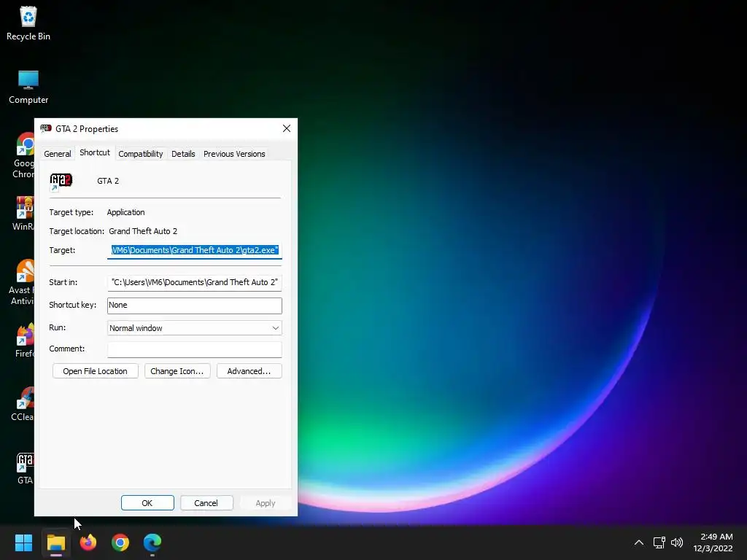Click the GTA 2 Properties title bar icon
This screenshot has height=560, width=747.
46,128
